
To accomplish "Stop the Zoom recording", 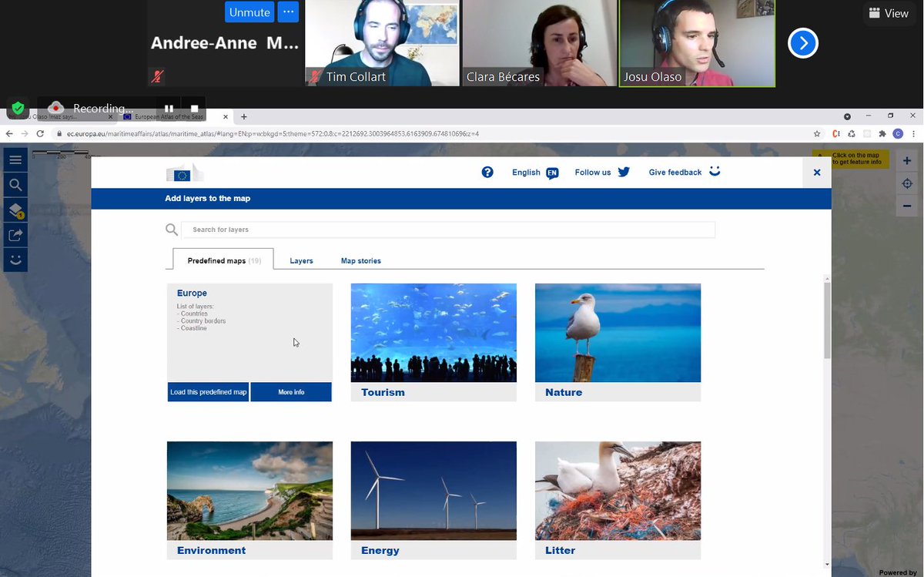I will pos(195,109).
